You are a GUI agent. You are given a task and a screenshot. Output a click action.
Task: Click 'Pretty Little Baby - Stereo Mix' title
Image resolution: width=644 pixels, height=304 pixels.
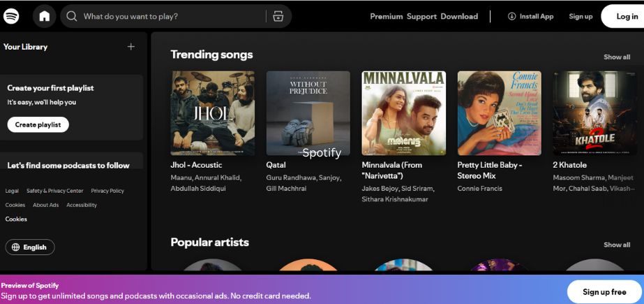pyautogui.click(x=490, y=171)
